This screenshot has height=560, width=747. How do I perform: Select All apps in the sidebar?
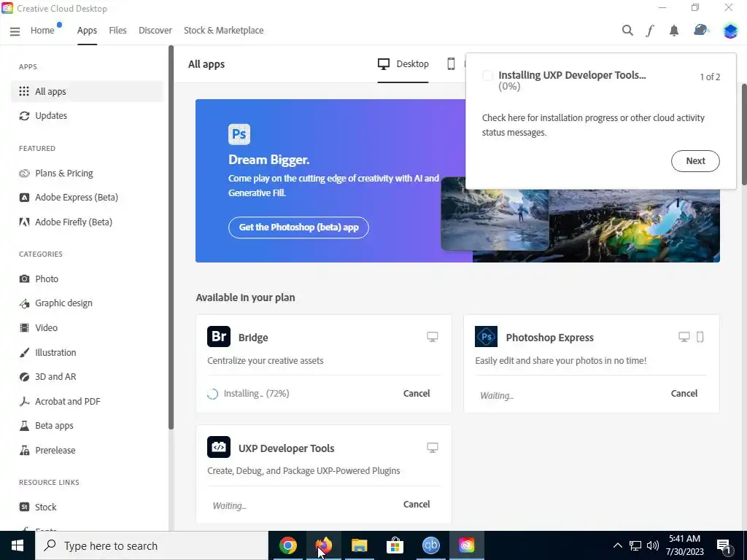pos(88,91)
